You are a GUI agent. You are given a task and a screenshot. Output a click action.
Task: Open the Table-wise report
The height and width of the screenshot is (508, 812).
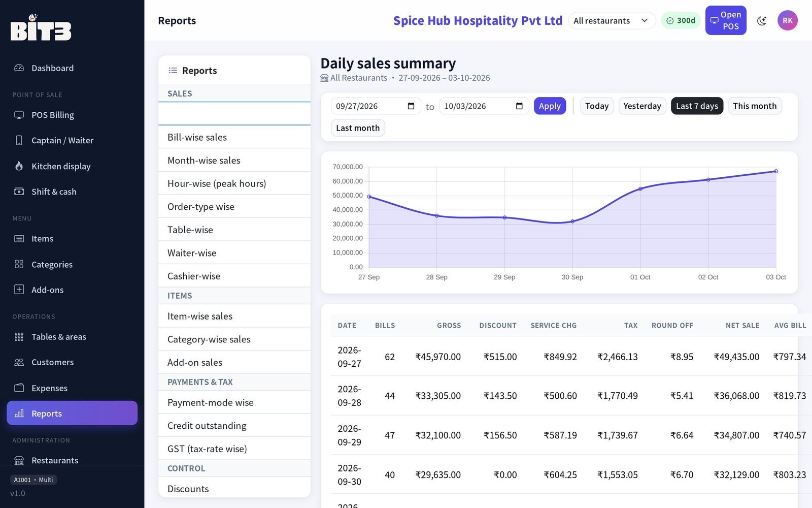234,230
